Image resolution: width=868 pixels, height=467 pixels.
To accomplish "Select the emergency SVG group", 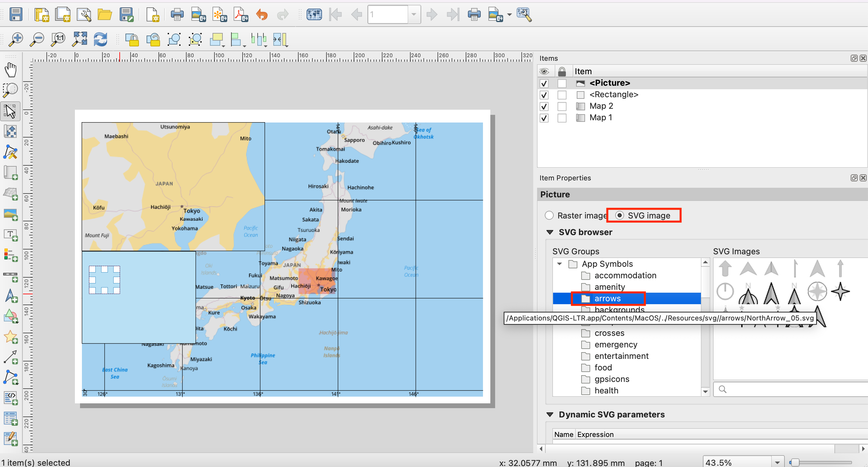I will click(x=615, y=344).
